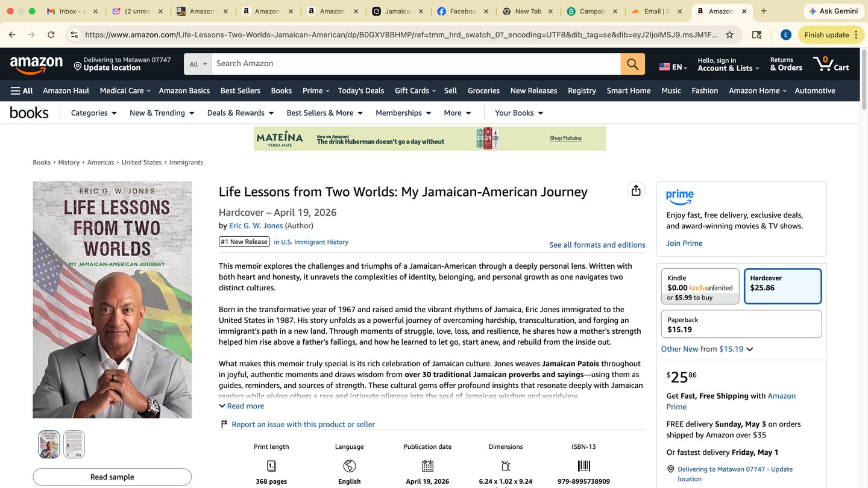Expand Best Sellers & More menu
Image resolution: width=868 pixels, height=488 pixels.
(324, 113)
